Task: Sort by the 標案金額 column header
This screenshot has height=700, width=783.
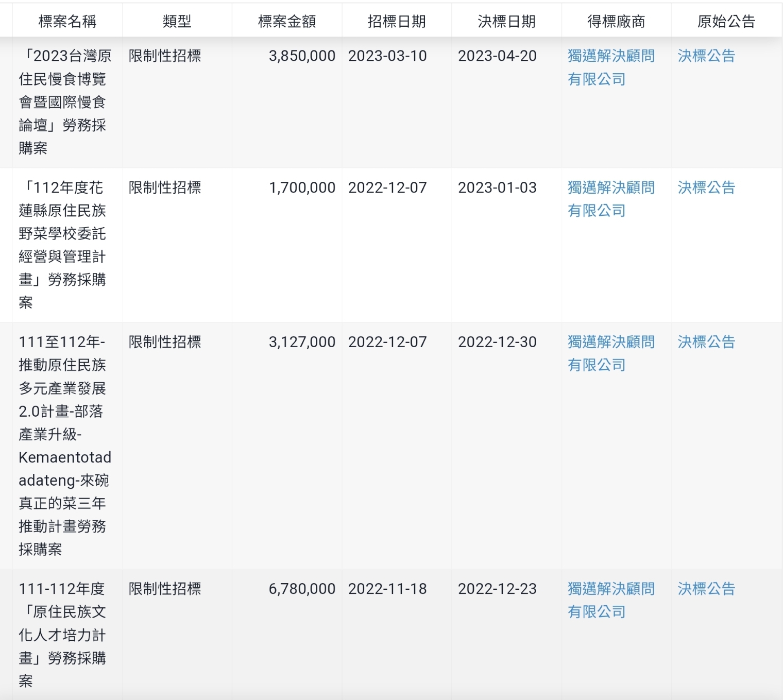Action: point(286,21)
